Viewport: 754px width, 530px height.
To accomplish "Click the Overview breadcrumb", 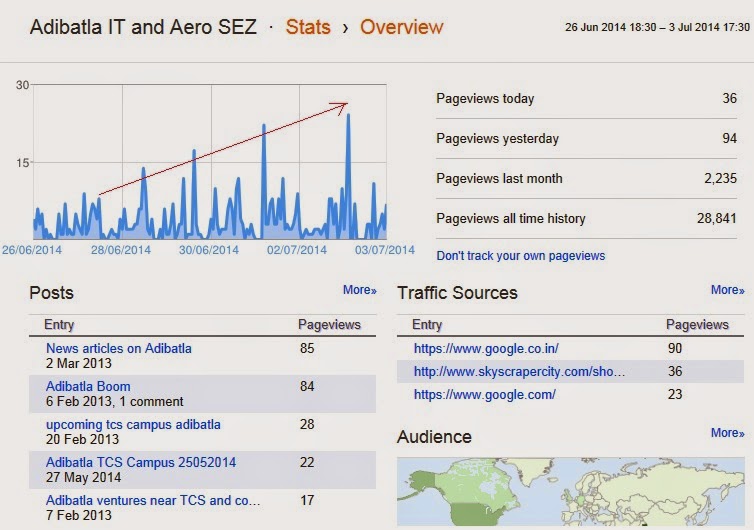I will tap(402, 27).
